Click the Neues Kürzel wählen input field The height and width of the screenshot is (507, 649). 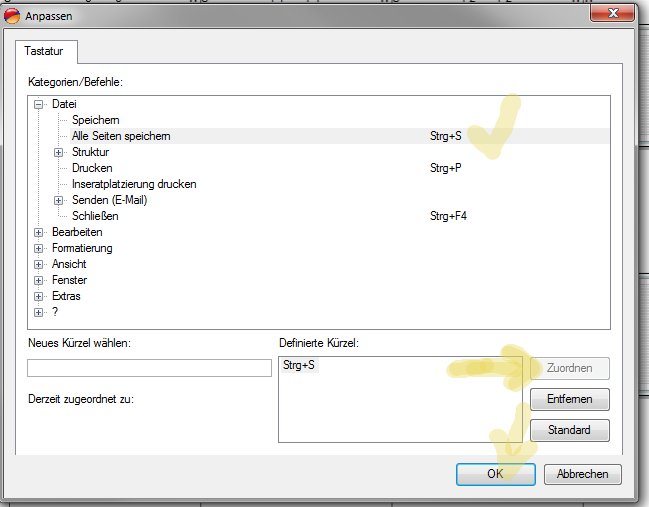tap(149, 368)
